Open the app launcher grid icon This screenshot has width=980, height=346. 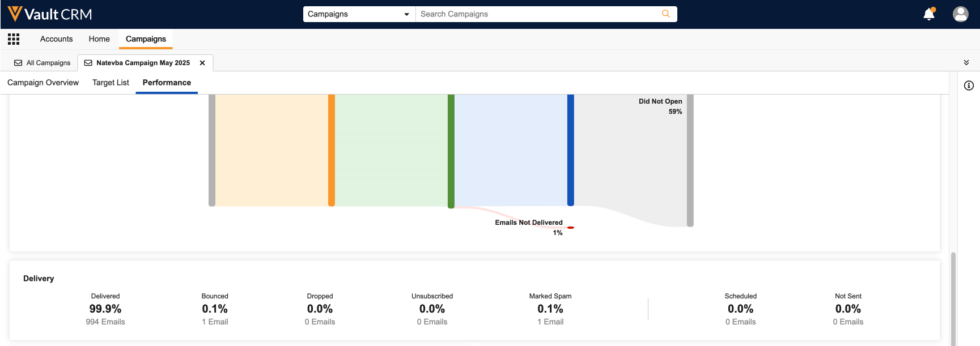tap(14, 39)
